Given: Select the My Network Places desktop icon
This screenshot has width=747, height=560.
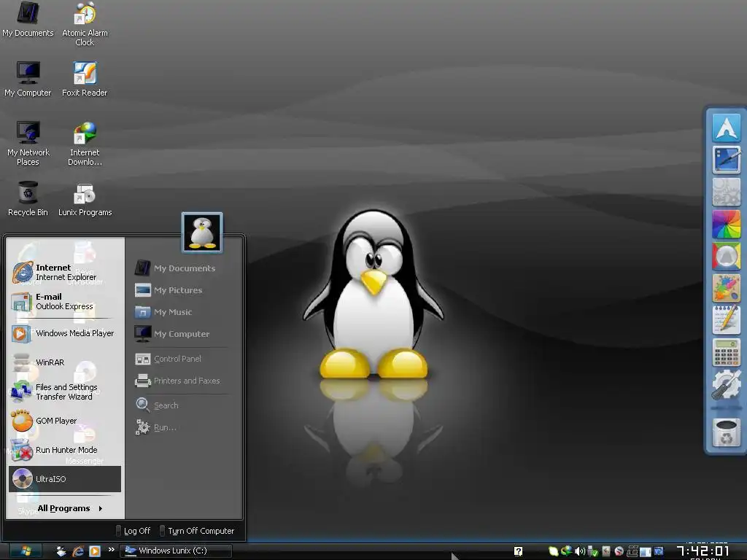Looking at the screenshot, I should coord(28,143).
